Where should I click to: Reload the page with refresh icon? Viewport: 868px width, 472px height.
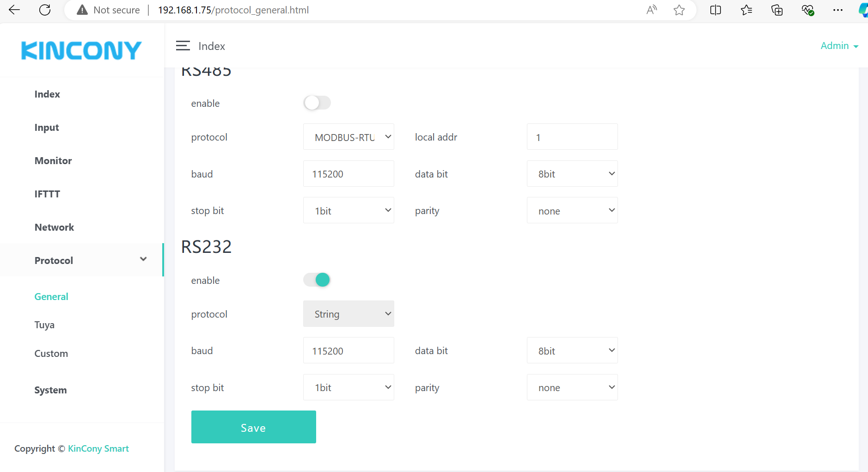click(x=45, y=10)
